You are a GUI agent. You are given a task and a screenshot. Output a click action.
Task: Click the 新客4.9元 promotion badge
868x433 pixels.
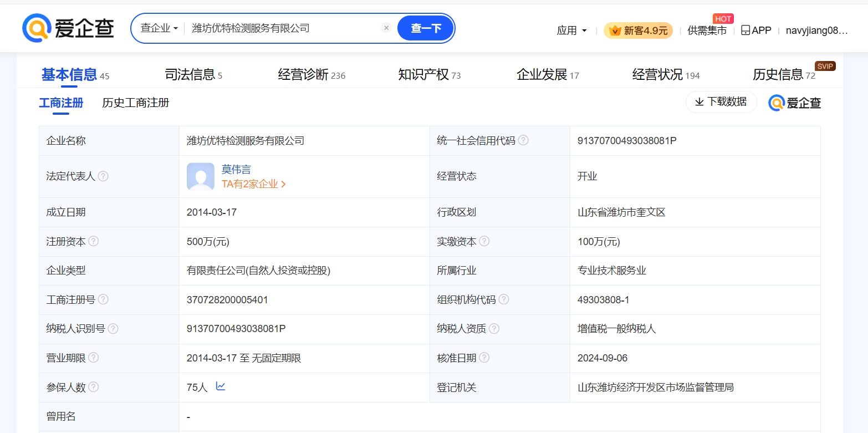click(638, 30)
